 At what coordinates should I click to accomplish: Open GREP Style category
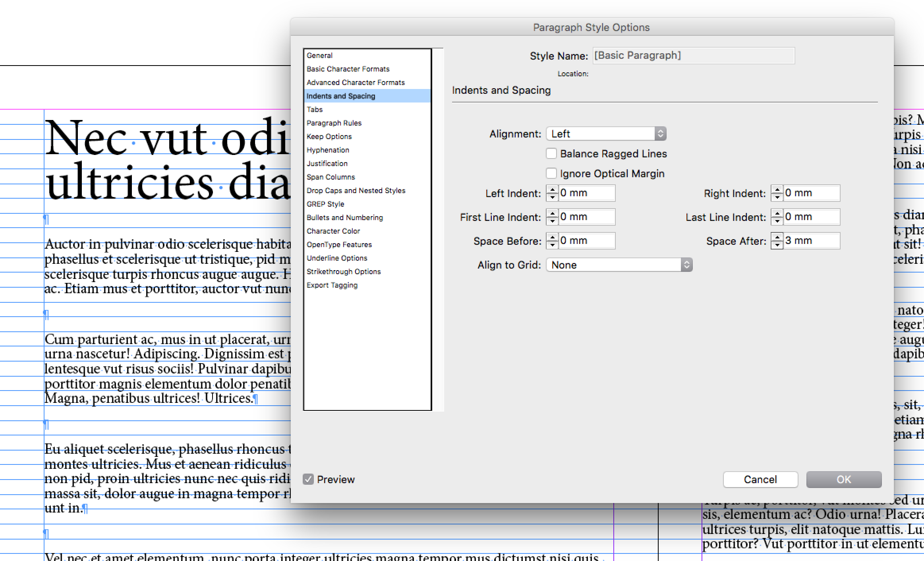[367, 204]
